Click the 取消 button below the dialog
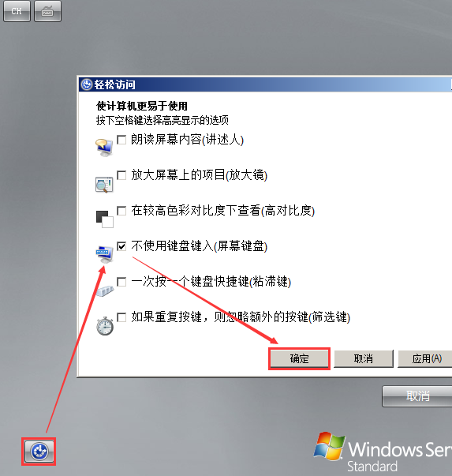Viewport: 452px width, 476px height. click(417, 396)
